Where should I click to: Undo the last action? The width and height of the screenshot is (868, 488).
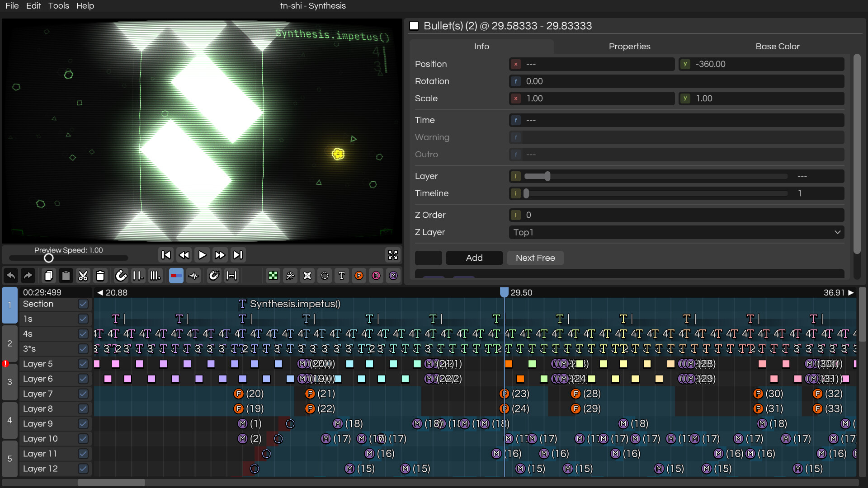(11, 276)
